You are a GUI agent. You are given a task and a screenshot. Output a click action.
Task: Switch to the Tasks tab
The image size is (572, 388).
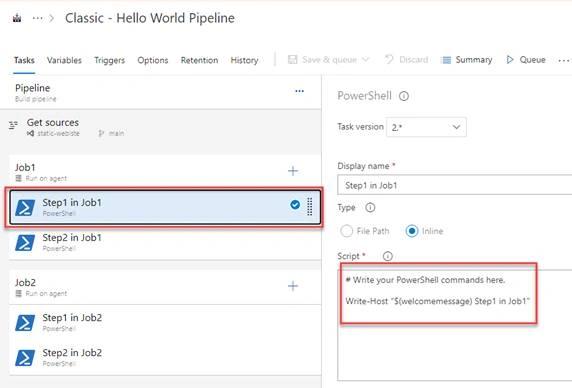24,60
